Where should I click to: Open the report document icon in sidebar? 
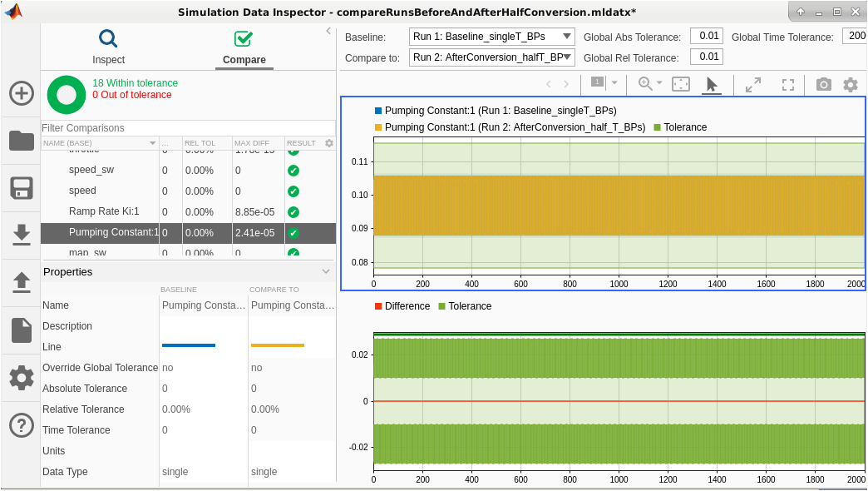click(x=21, y=330)
